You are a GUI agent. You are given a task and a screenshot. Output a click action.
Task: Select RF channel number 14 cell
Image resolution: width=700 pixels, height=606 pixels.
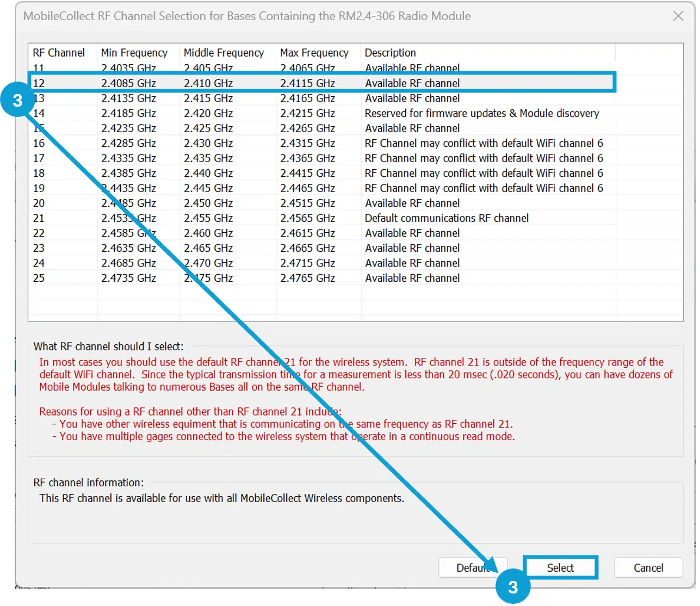pyautogui.click(x=39, y=113)
